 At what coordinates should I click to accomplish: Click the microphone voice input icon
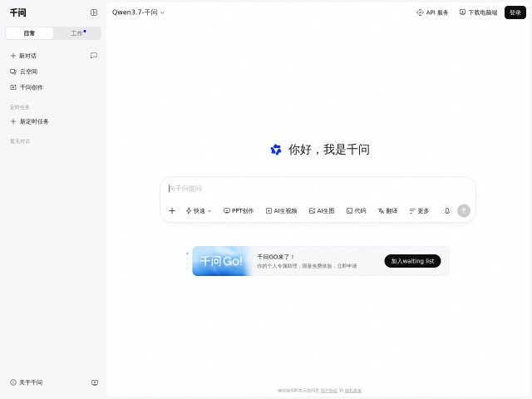pos(447,210)
